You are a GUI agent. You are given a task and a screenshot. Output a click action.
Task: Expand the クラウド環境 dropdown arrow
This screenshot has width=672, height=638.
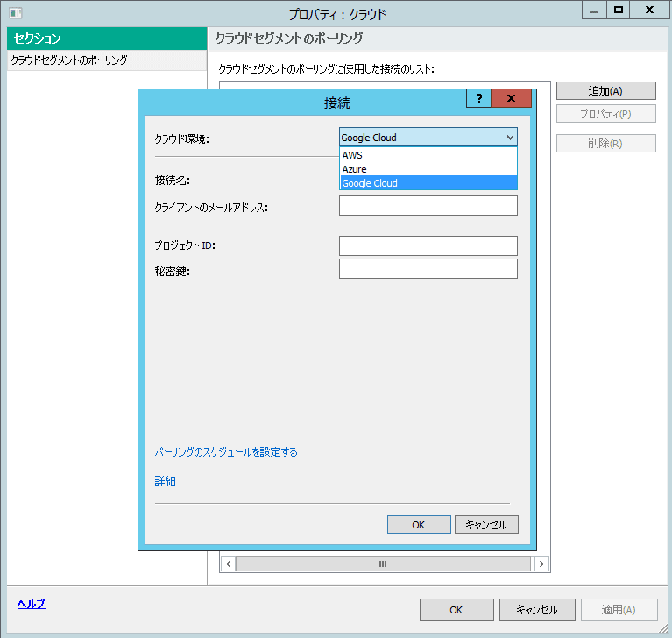(x=510, y=138)
